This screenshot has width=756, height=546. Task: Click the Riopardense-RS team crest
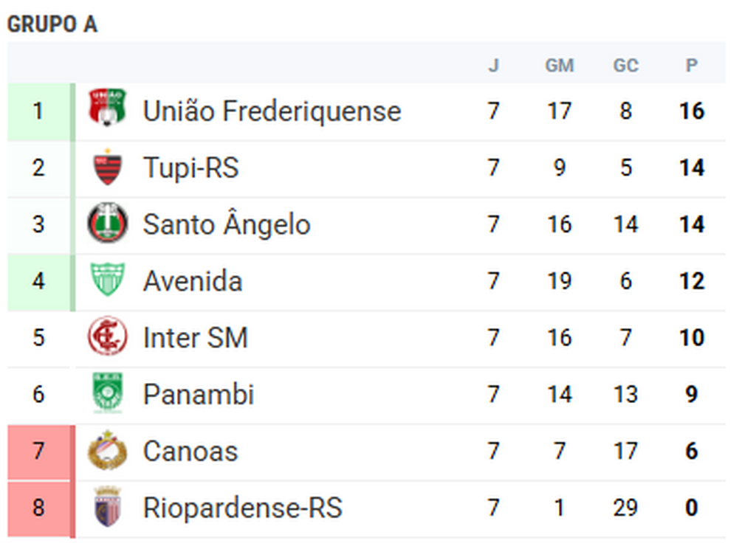(x=108, y=507)
